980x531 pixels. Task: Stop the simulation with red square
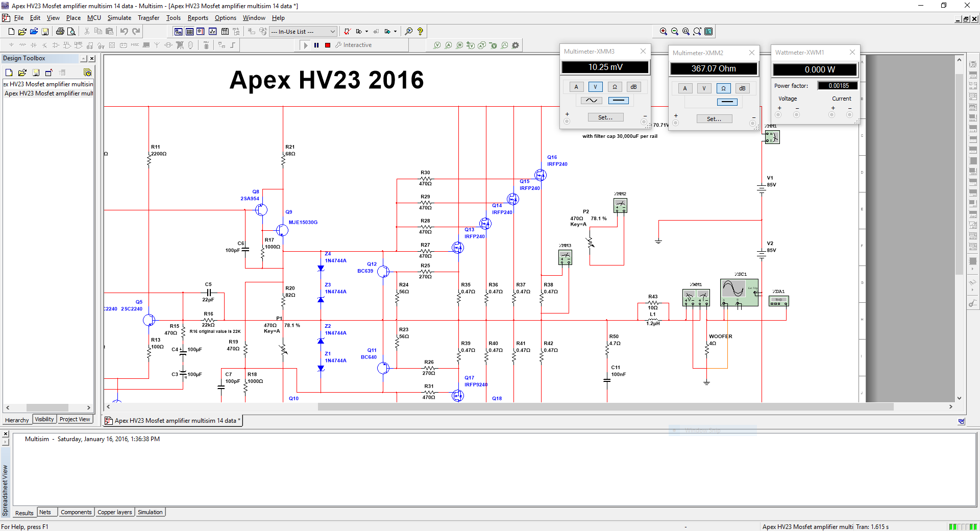pos(328,45)
